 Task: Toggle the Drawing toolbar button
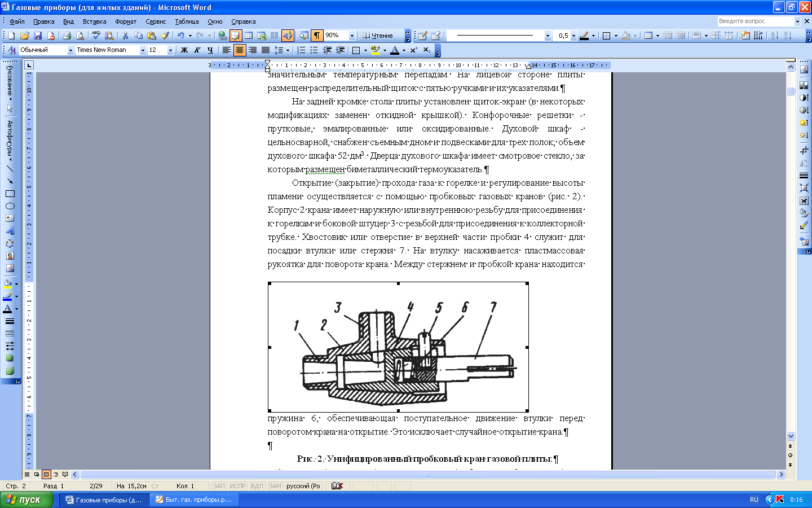click(288, 36)
